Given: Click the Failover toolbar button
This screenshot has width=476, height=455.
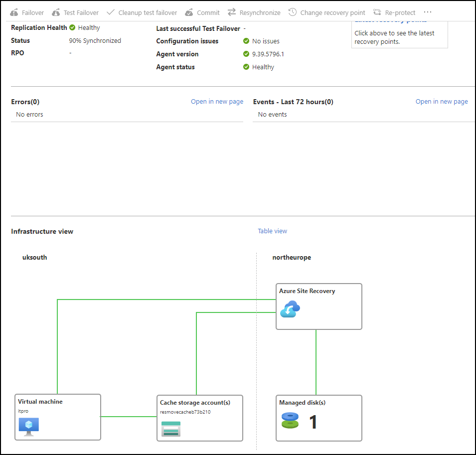Looking at the screenshot, I should (x=27, y=12).
